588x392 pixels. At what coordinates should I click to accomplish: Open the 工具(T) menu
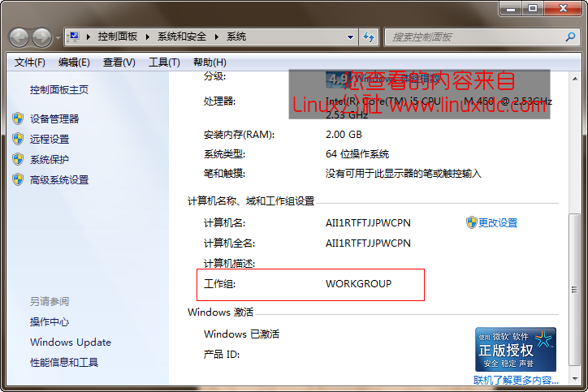[163, 62]
